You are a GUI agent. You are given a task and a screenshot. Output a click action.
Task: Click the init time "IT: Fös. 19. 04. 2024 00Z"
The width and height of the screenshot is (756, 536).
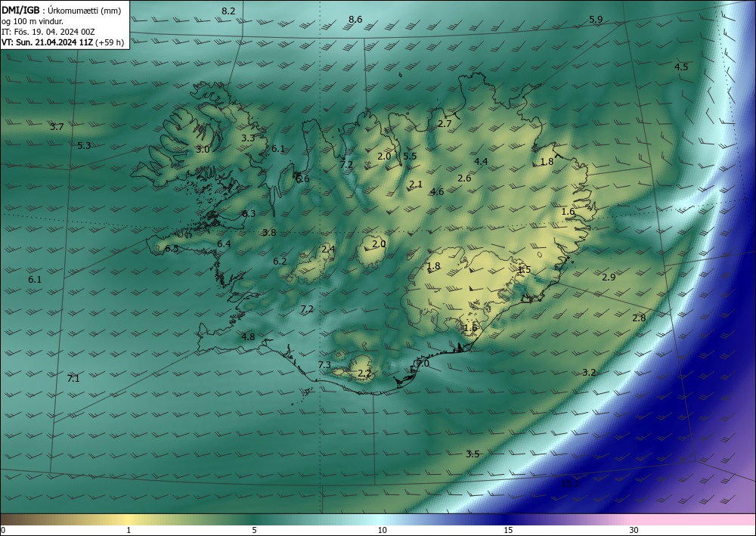[x=48, y=32]
